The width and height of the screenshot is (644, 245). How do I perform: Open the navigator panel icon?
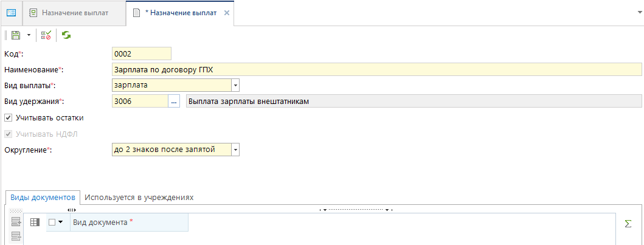(11, 13)
